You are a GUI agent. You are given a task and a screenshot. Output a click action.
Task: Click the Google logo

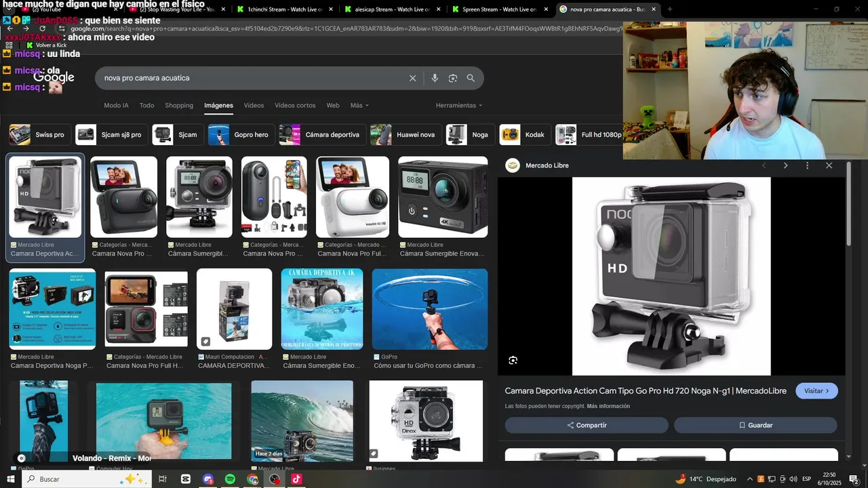tap(54, 77)
